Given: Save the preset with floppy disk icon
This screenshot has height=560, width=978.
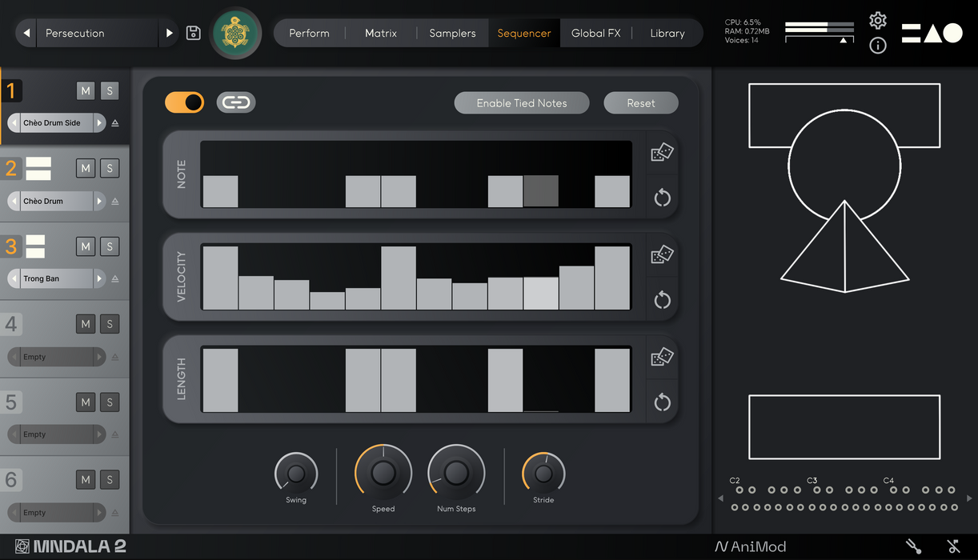Looking at the screenshot, I should [193, 33].
